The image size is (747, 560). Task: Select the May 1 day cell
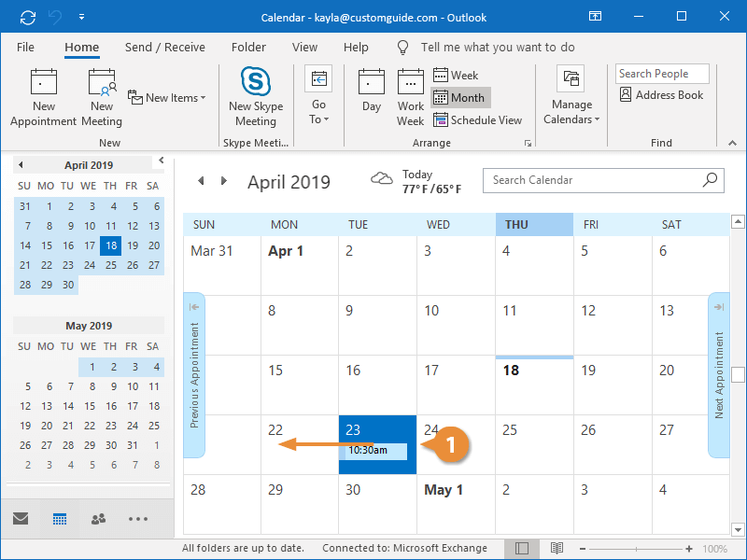coord(456,504)
